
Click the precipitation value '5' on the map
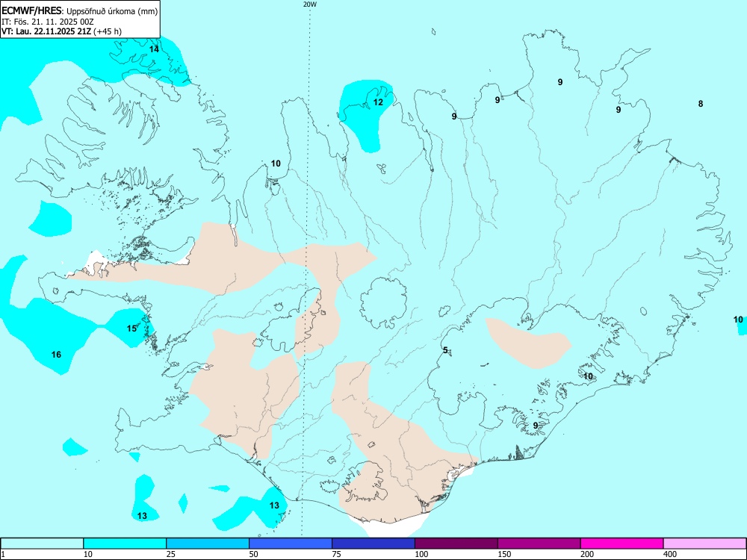[445, 350]
